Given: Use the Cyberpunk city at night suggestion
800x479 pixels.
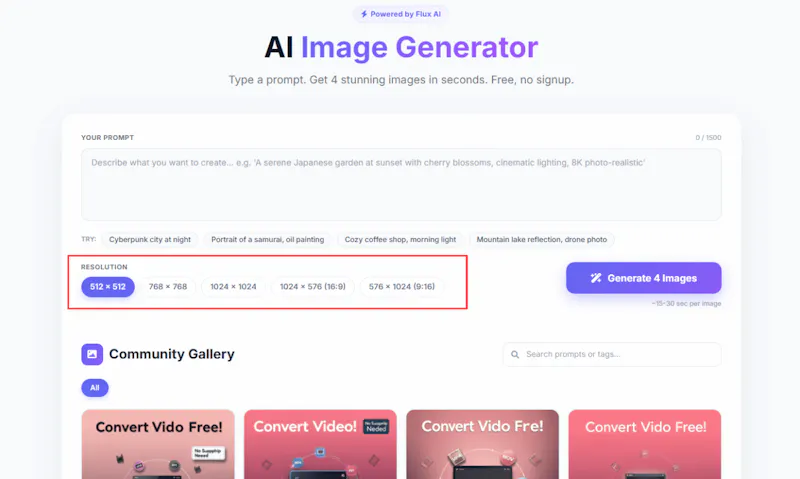Looking at the screenshot, I should [x=149, y=239].
